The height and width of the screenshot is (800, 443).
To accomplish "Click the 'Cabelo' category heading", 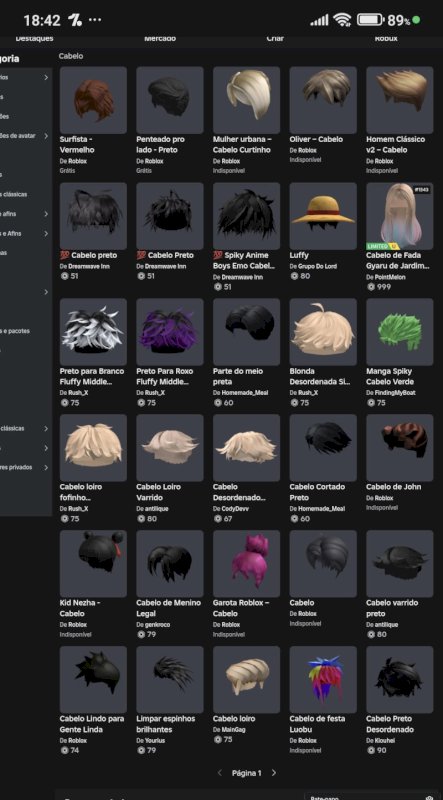I will click(71, 56).
